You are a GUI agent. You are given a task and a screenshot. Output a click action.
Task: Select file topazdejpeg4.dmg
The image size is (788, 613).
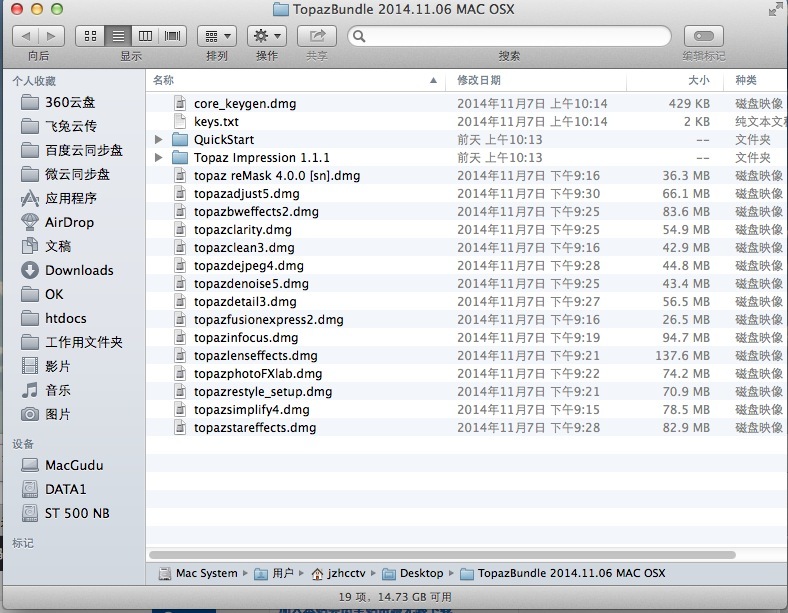(x=467, y=266)
